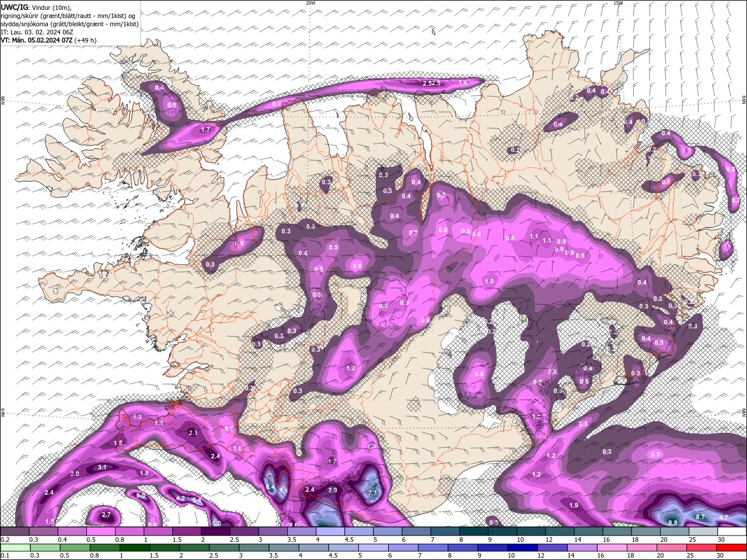Viewport: 747px width, 560px height.
Task: Select the darkest green lower legend swatch between 1 and 1.5
Action: (x=134, y=548)
